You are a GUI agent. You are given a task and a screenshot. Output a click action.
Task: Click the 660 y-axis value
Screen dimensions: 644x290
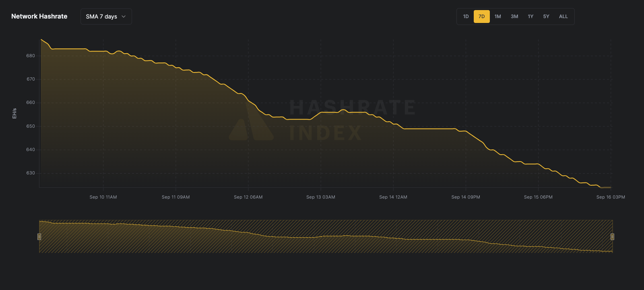pos(31,103)
